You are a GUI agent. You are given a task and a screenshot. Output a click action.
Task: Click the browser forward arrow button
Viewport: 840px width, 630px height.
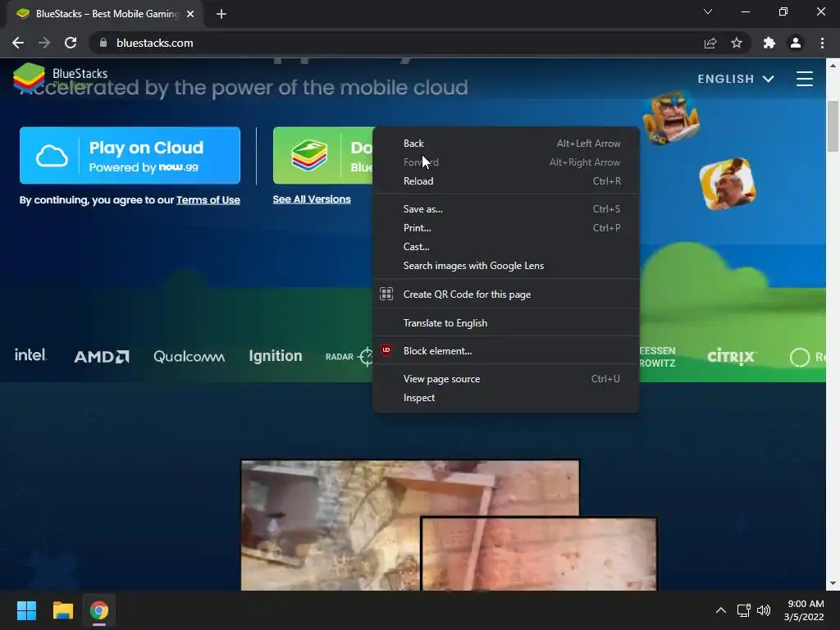point(44,43)
